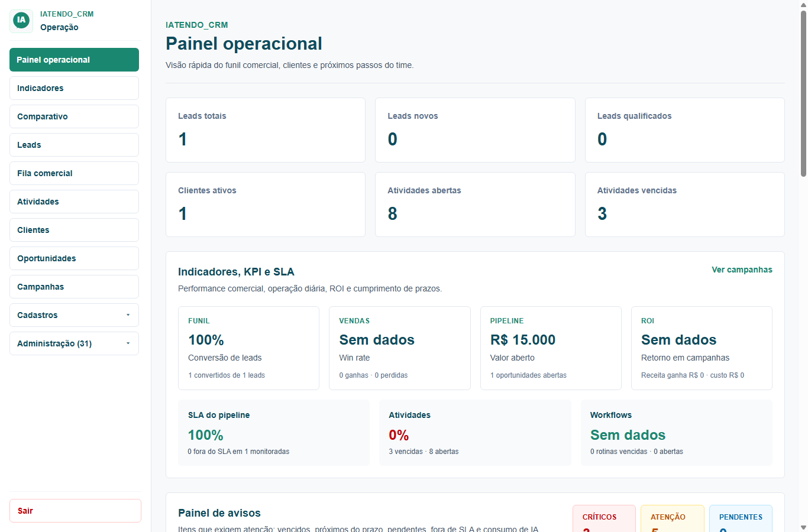Select the Atividades vencidas card
Viewport: 808px width, 532px height.
[x=685, y=205]
